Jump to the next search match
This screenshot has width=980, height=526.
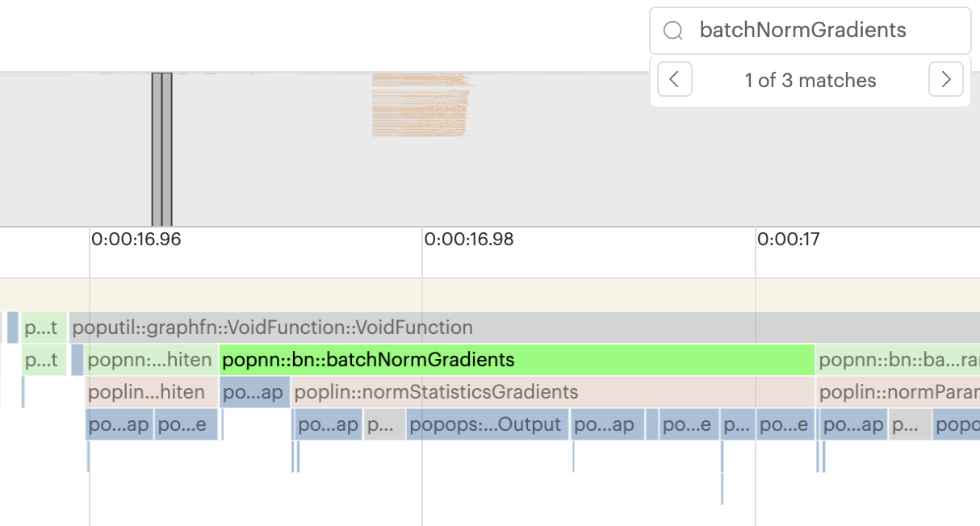pyautogui.click(x=946, y=80)
